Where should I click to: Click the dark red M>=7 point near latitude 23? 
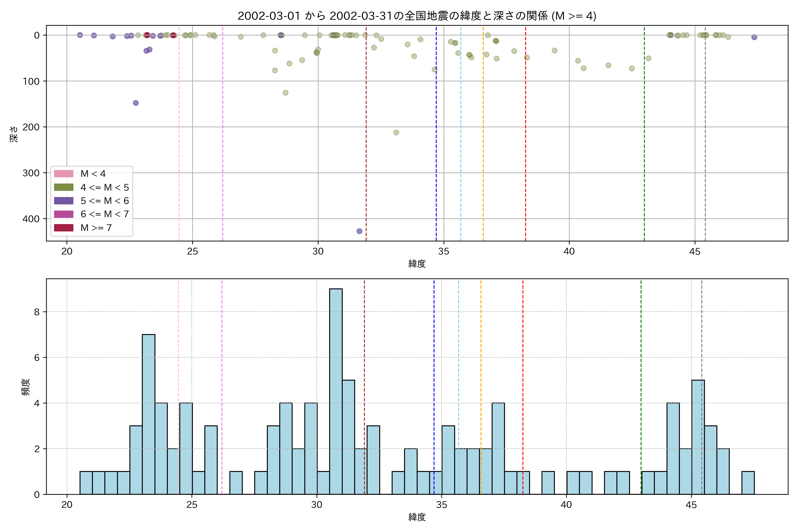coord(147,35)
